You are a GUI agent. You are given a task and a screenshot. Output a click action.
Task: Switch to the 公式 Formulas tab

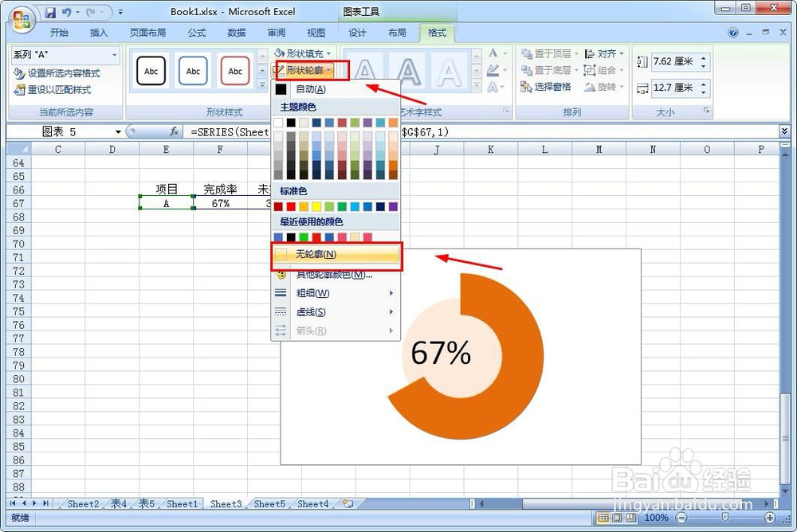(x=197, y=33)
